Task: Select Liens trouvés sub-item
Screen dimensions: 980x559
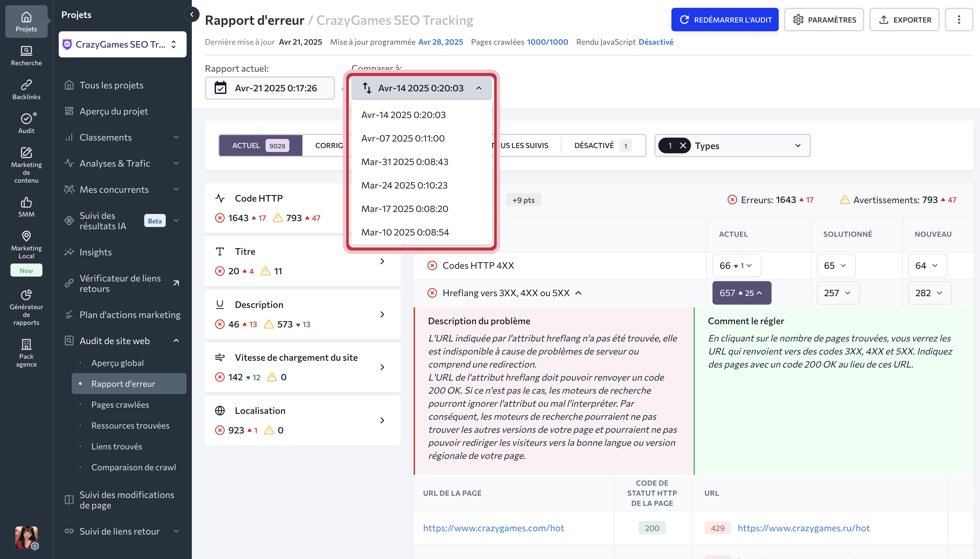Action: [x=117, y=446]
